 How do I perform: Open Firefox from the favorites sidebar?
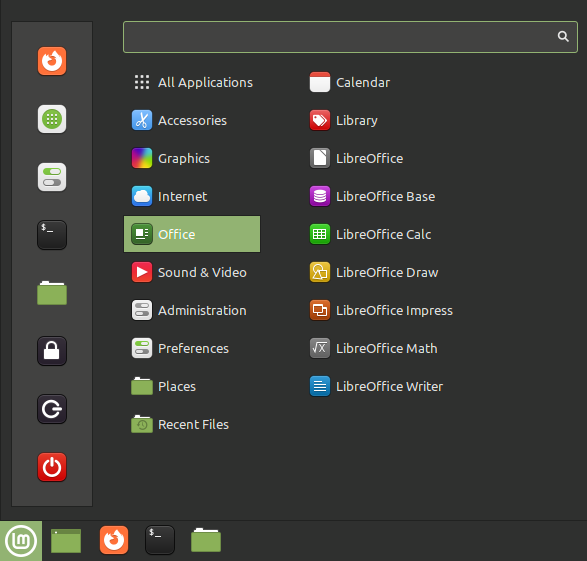(52, 61)
